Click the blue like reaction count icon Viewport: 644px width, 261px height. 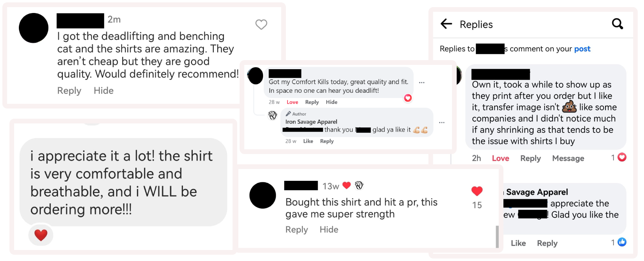[x=622, y=242]
